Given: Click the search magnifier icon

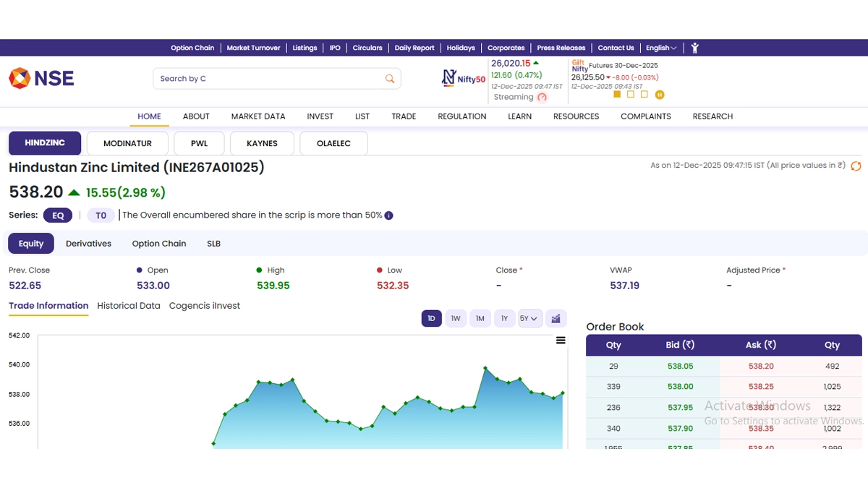Looking at the screenshot, I should (x=390, y=79).
